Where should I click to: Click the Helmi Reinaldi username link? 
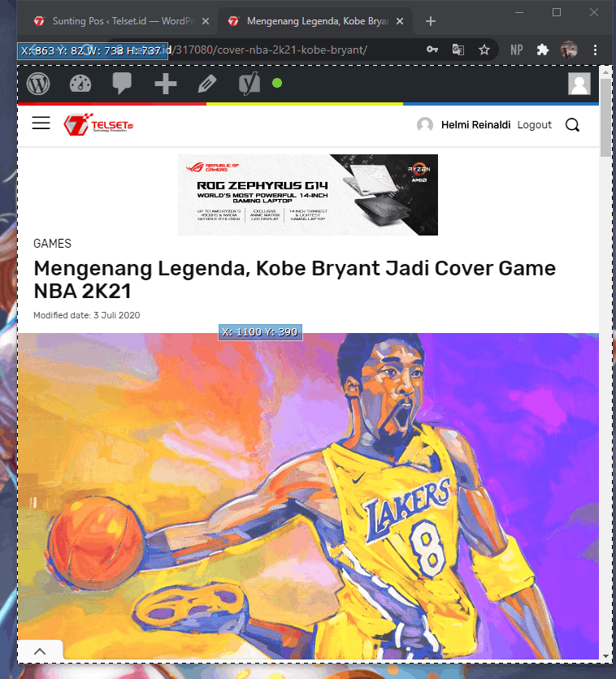point(475,125)
